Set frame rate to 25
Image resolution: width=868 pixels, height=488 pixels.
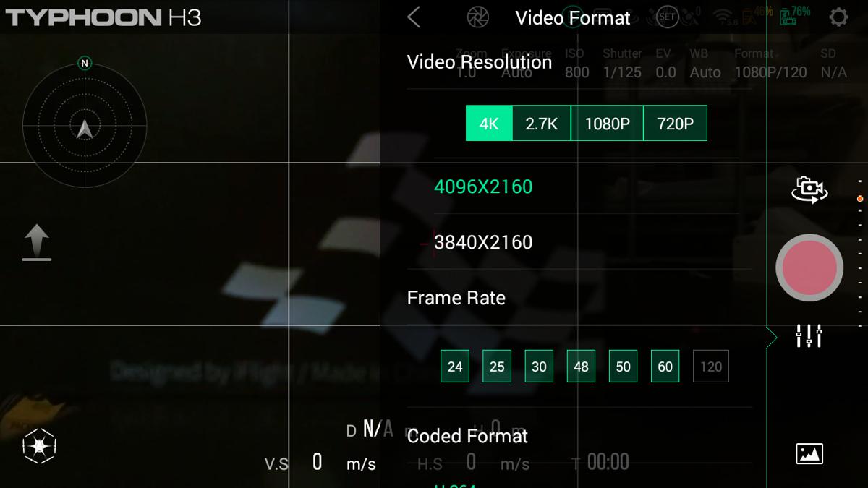[x=497, y=367]
